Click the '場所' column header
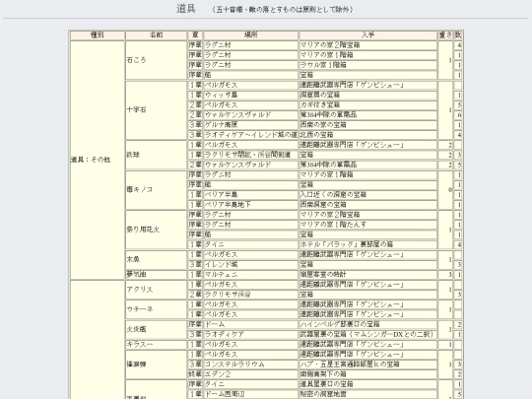The height and width of the screenshot is (399, 532). [251, 34]
